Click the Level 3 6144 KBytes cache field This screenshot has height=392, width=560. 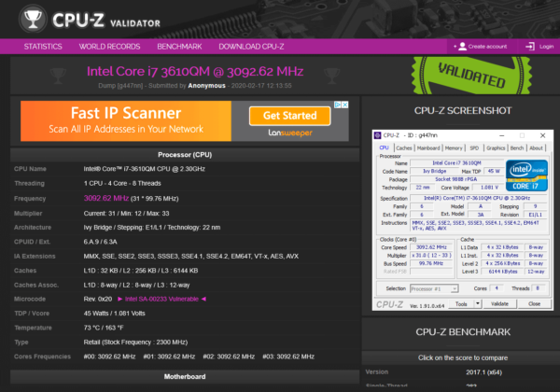click(x=503, y=272)
